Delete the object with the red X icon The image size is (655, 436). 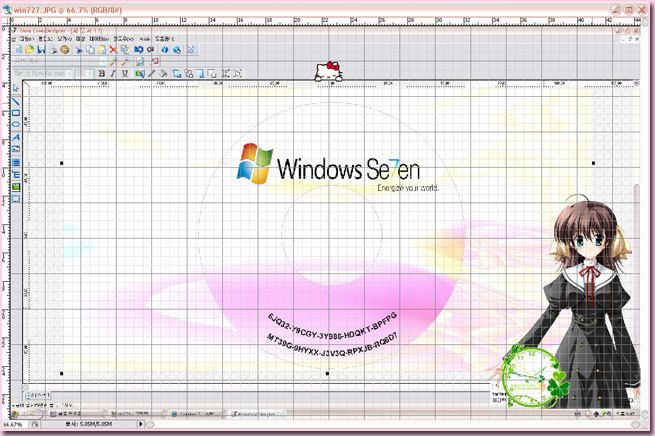113,50
